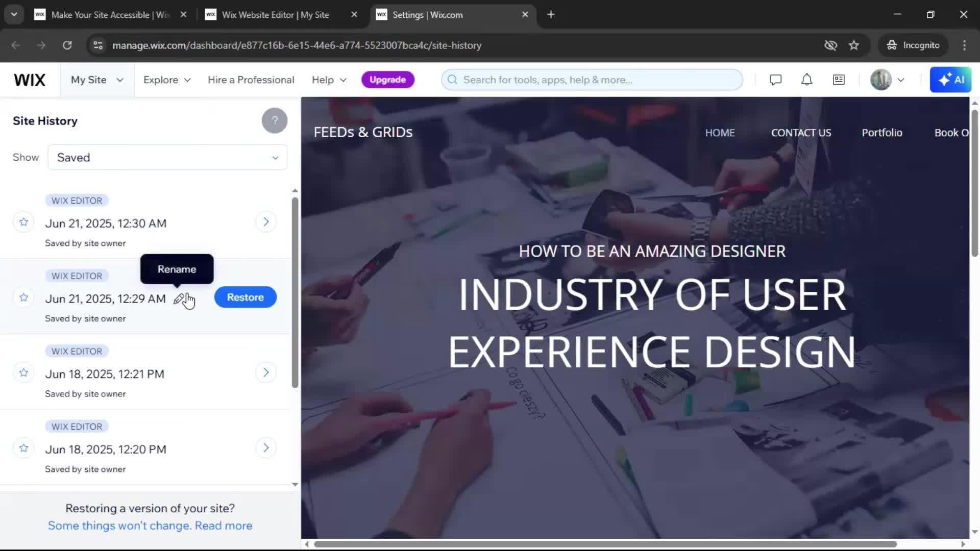Image resolution: width=980 pixels, height=551 pixels.
Task: Close the Make Your Site Accessible tab
Action: pos(183,15)
